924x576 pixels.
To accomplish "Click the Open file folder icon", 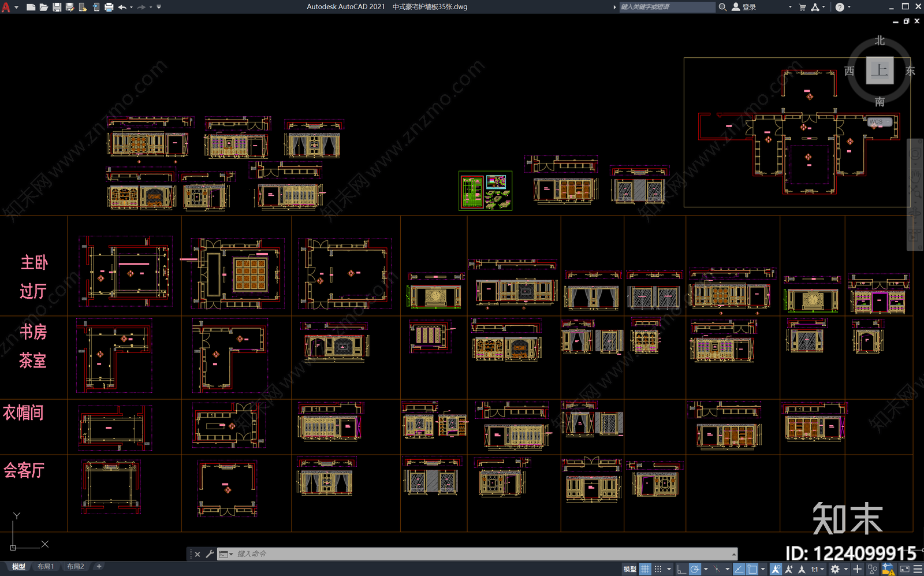I will 44,7.
